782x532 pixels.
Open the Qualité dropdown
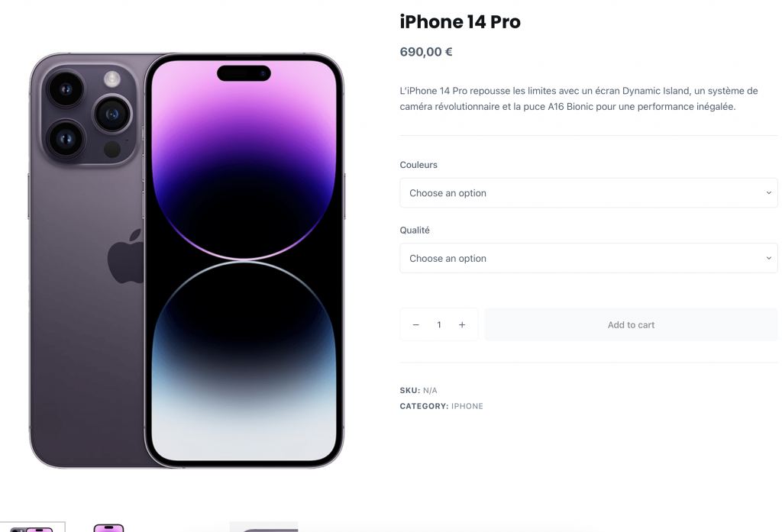(x=589, y=258)
